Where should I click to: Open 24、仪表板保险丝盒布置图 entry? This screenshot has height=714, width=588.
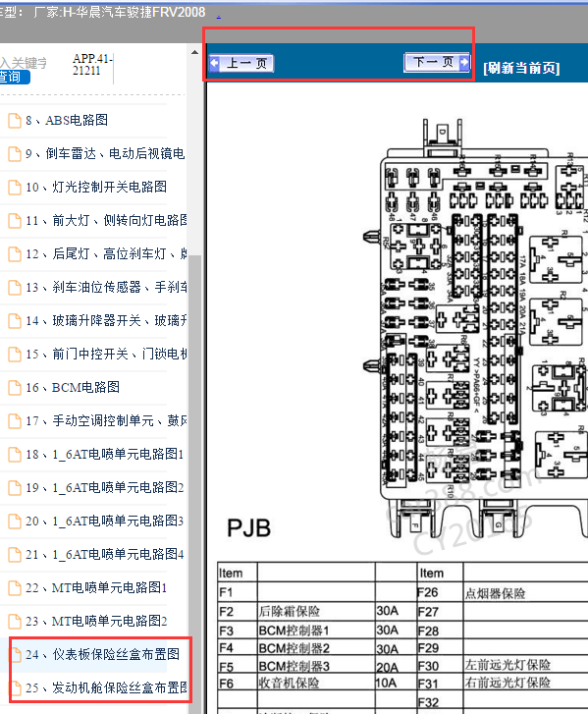point(102,654)
